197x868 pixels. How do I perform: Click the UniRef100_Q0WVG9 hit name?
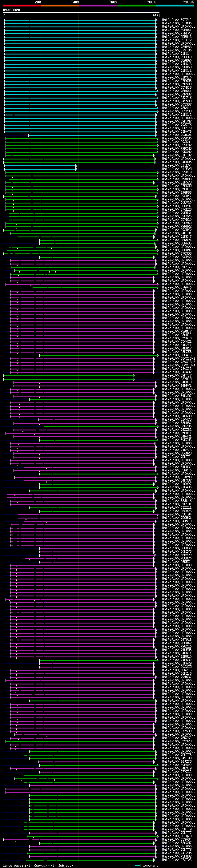[177, 203]
